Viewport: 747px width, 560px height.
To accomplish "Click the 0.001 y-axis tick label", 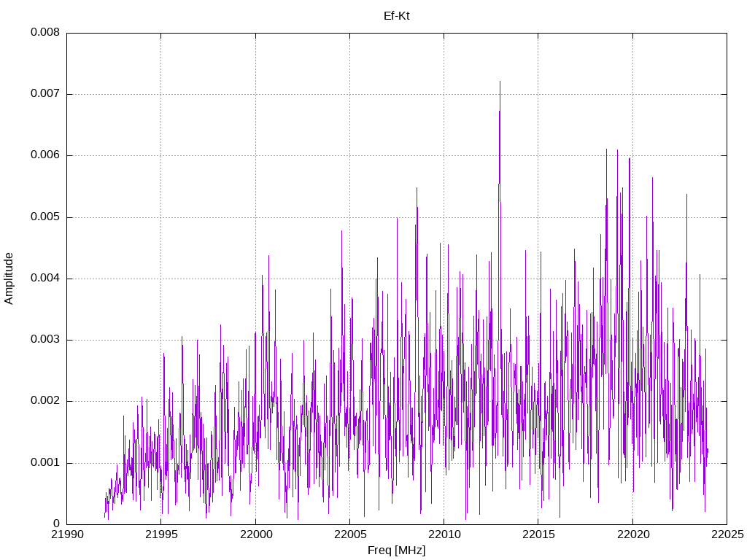I will (x=45, y=463).
